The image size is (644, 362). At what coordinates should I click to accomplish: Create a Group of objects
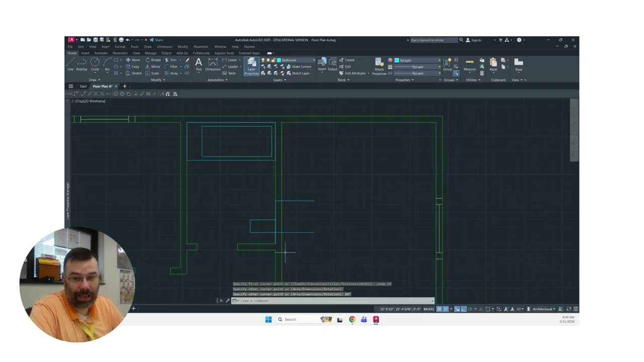pos(447,64)
